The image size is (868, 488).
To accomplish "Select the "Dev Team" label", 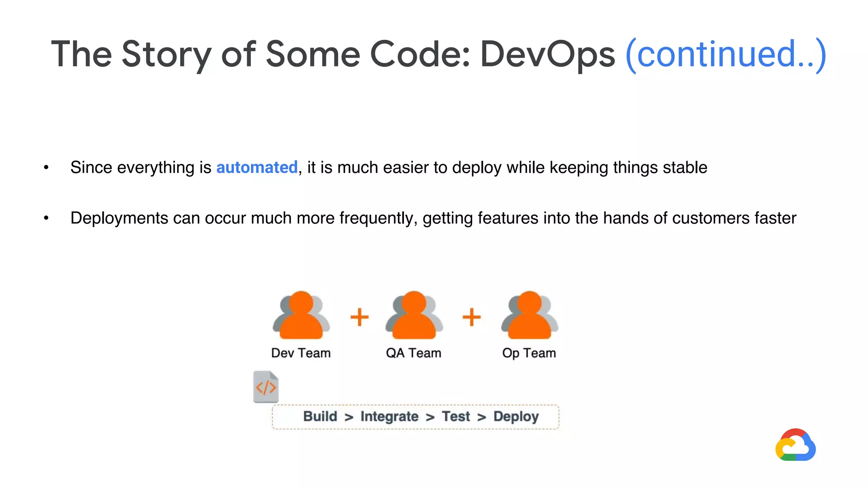I will (x=301, y=353).
